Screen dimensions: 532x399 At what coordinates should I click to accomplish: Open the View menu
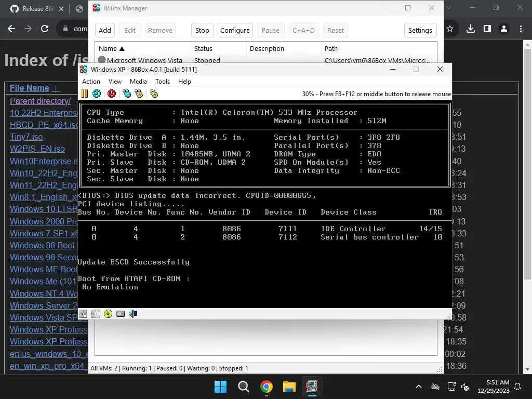tap(115, 82)
